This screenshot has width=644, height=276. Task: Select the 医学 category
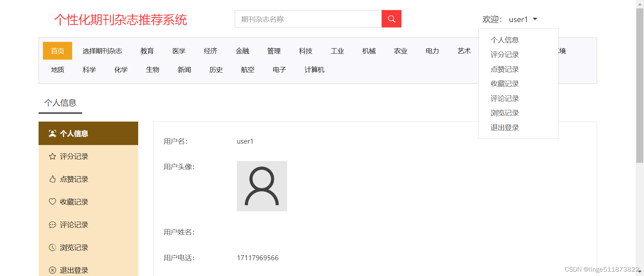tap(179, 51)
